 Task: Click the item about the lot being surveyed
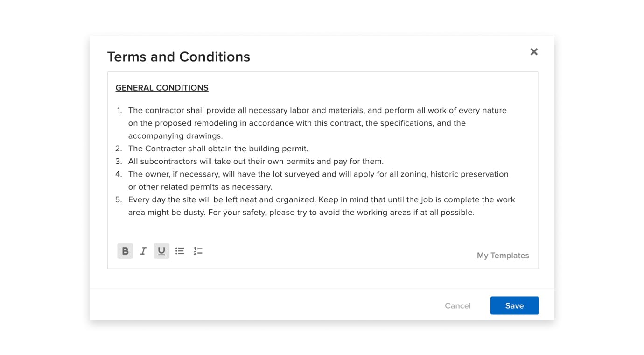tap(318, 180)
